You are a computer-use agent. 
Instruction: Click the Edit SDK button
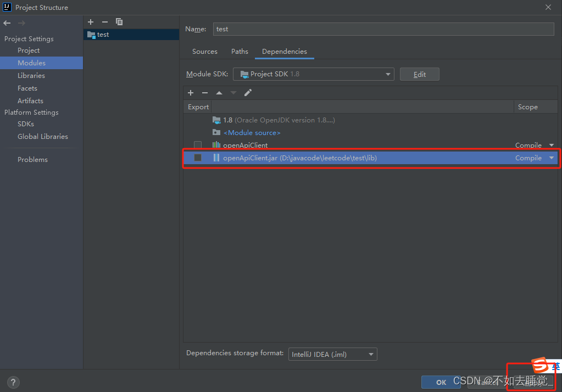(x=419, y=74)
